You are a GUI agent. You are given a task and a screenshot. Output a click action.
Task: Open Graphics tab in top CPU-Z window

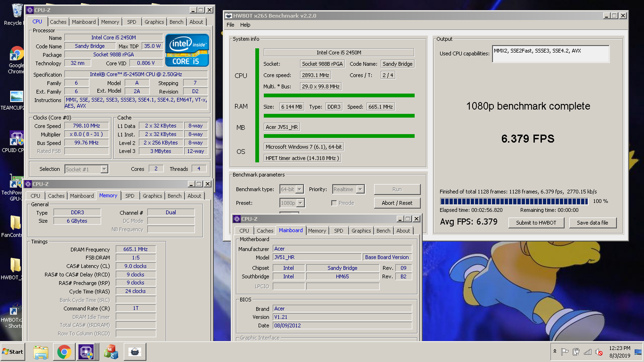pos(154,22)
